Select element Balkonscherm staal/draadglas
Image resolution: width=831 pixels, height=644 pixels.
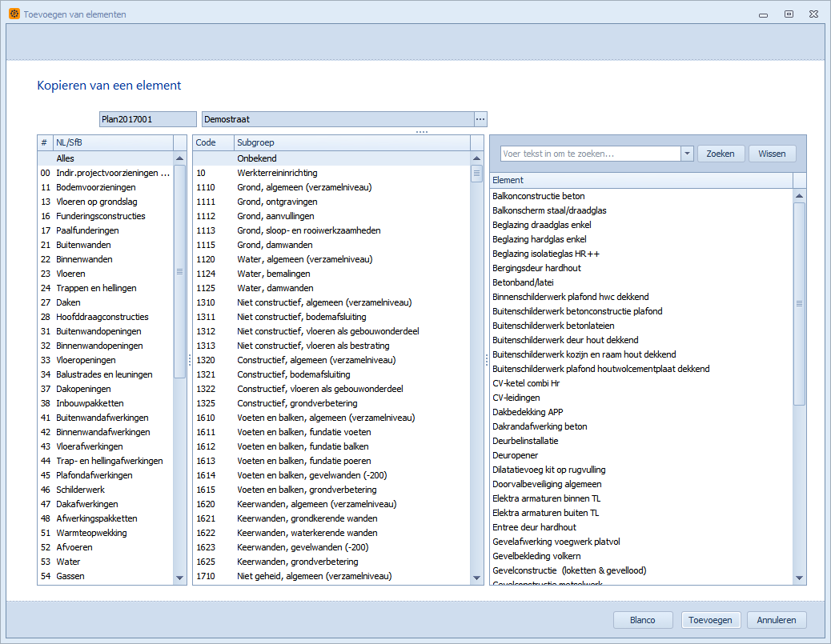click(641, 210)
